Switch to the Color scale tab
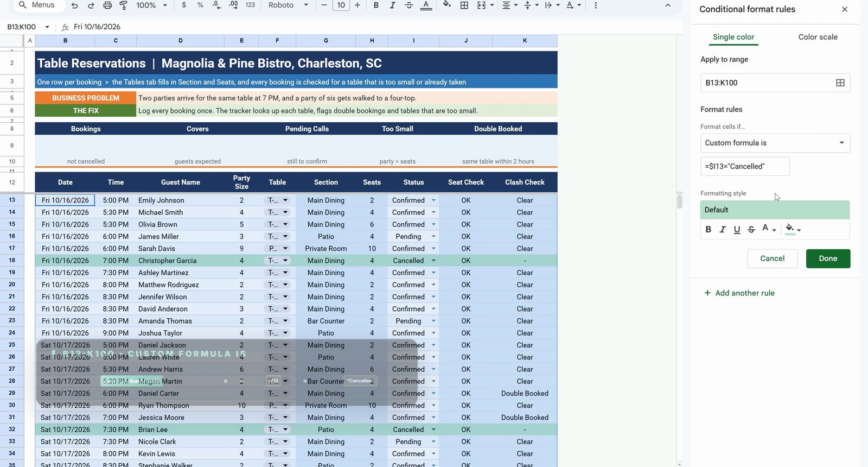This screenshot has height=467, width=868. 818,37
